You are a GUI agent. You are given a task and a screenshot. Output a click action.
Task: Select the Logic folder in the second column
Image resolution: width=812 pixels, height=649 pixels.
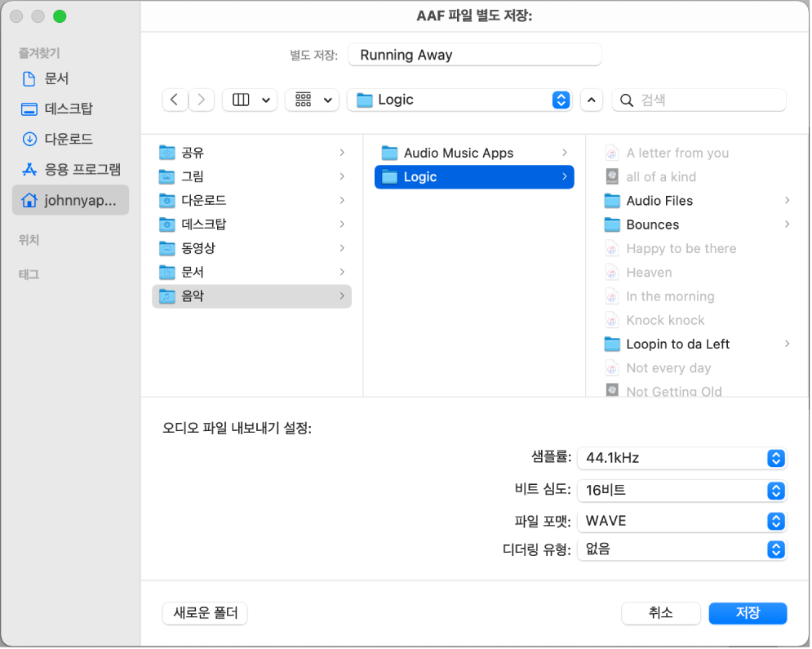coord(474,177)
